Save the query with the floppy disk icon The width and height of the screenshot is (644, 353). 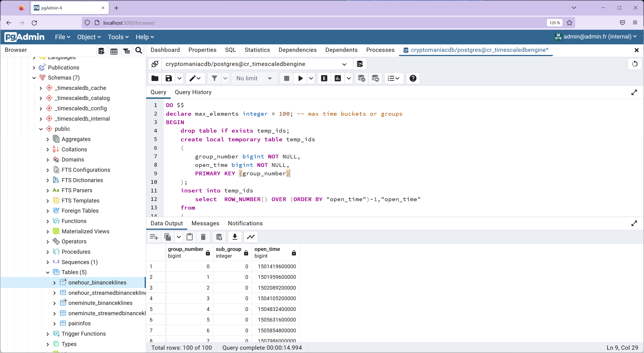tap(169, 78)
